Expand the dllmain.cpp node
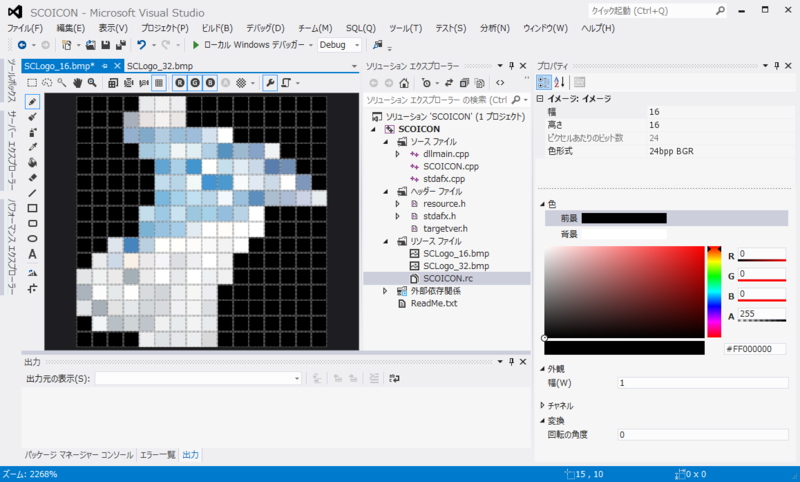The width and height of the screenshot is (800, 482). 397,154
